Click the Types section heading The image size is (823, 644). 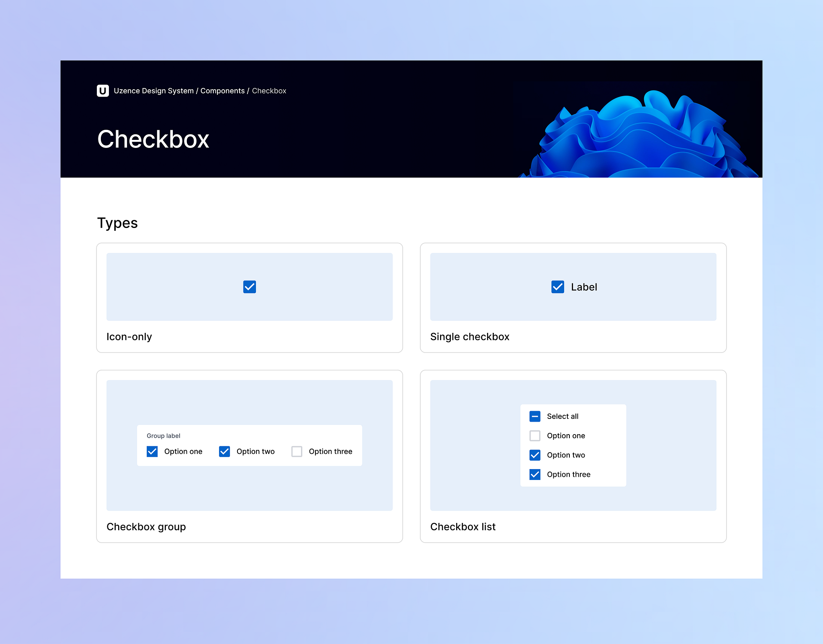pos(117,223)
